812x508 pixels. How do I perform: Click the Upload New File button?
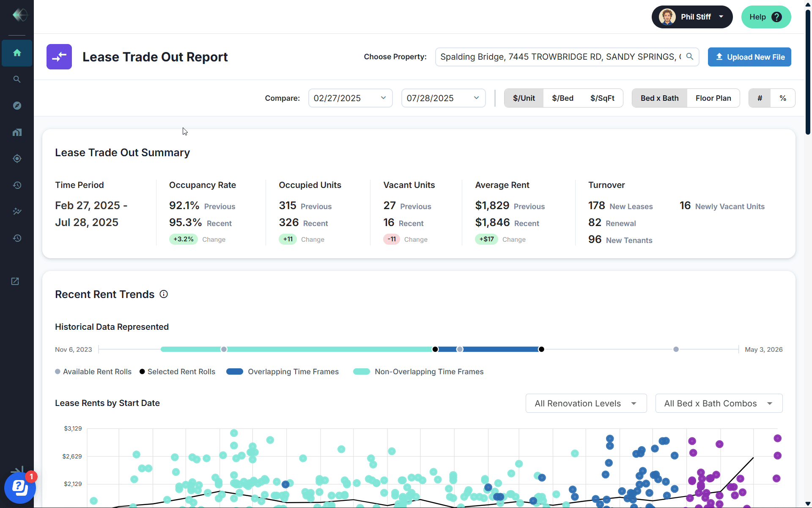coord(749,57)
